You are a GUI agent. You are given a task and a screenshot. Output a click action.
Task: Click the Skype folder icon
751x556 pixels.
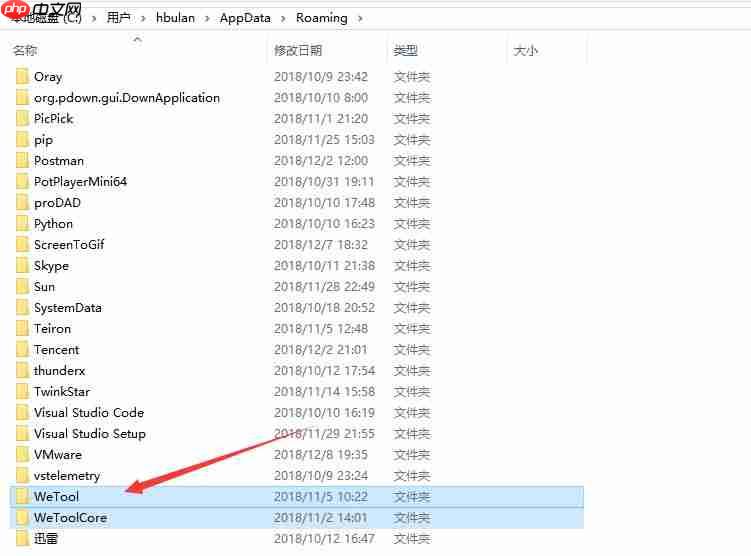[x=22, y=266]
